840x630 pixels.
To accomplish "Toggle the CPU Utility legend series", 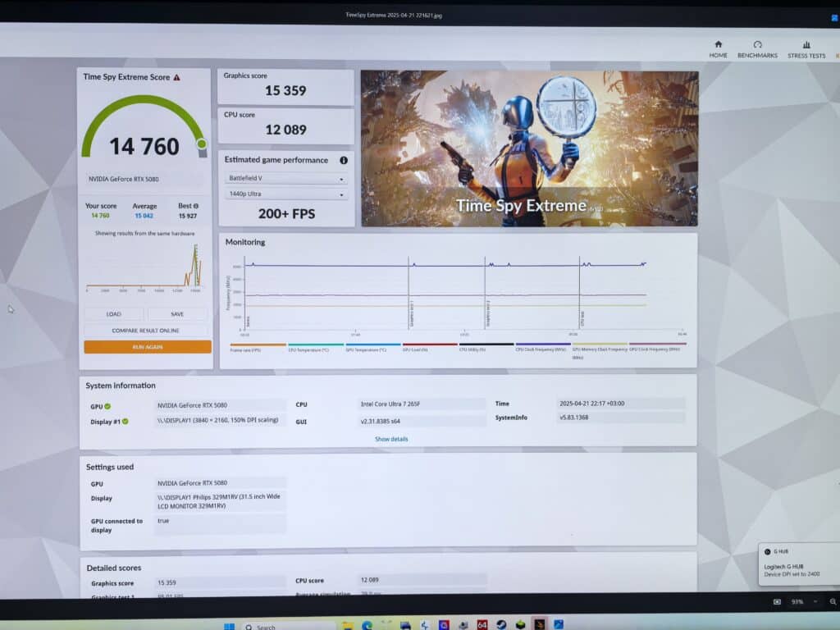I will [486, 347].
